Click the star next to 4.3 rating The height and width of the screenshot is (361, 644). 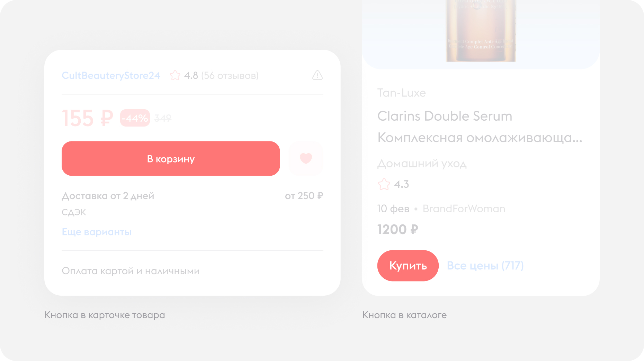pos(384,184)
